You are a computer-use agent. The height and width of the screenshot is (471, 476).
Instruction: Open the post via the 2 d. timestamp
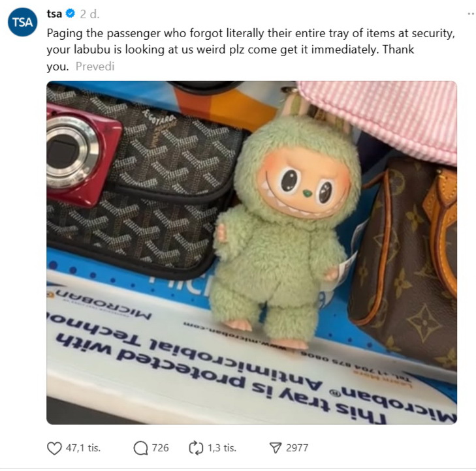[89, 14]
